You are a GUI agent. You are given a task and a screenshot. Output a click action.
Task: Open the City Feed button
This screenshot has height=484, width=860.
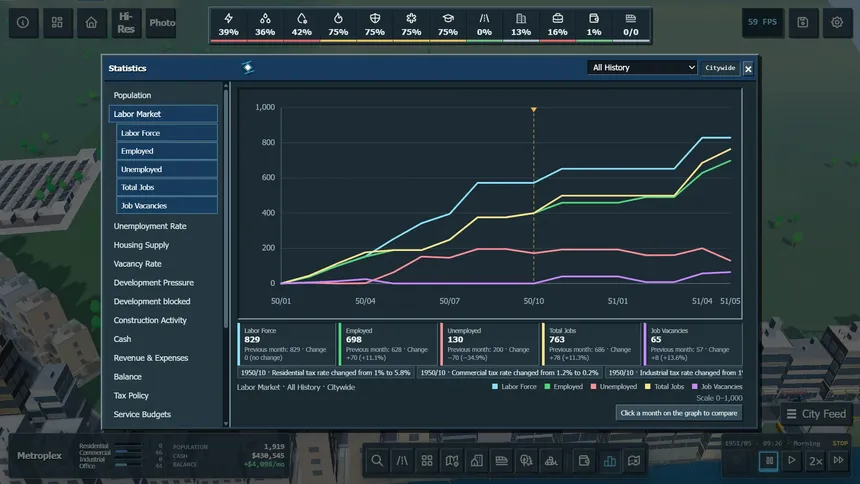817,414
